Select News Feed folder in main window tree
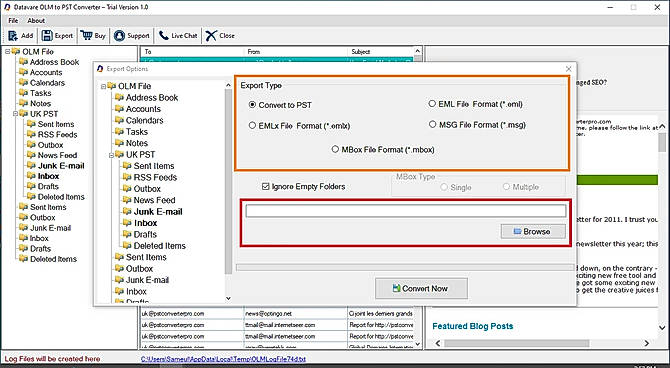 point(52,155)
